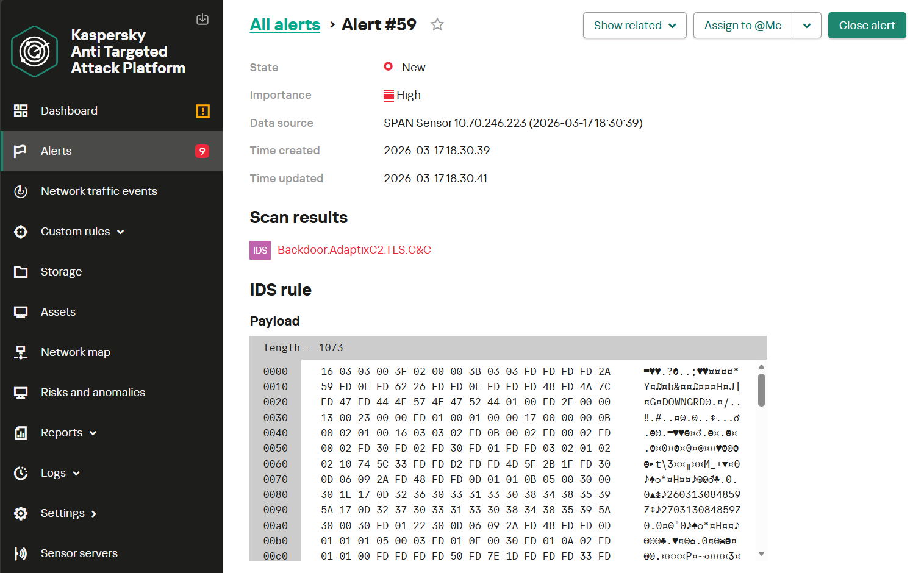The width and height of the screenshot is (924, 573).
Task: Click the Network traffic events icon
Action: pyautogui.click(x=21, y=191)
